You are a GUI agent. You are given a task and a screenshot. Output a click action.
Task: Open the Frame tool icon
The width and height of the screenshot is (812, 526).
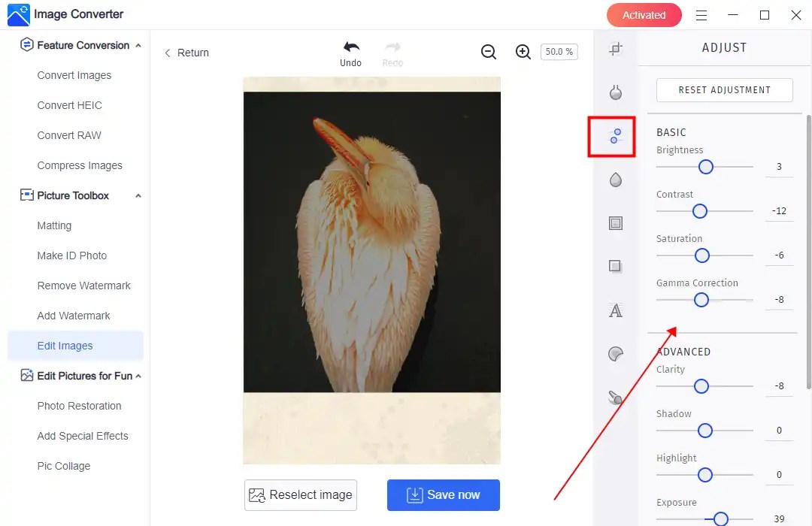pos(615,222)
